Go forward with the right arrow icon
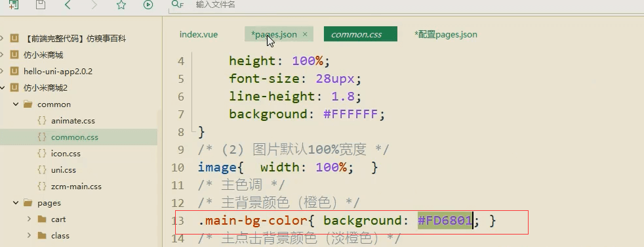The image size is (644, 247). (94, 5)
